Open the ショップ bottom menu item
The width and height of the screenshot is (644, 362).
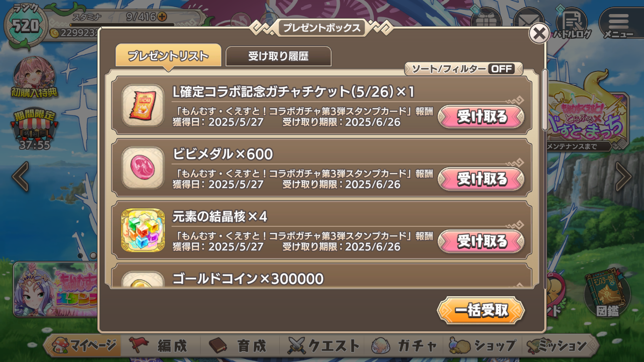(483, 345)
